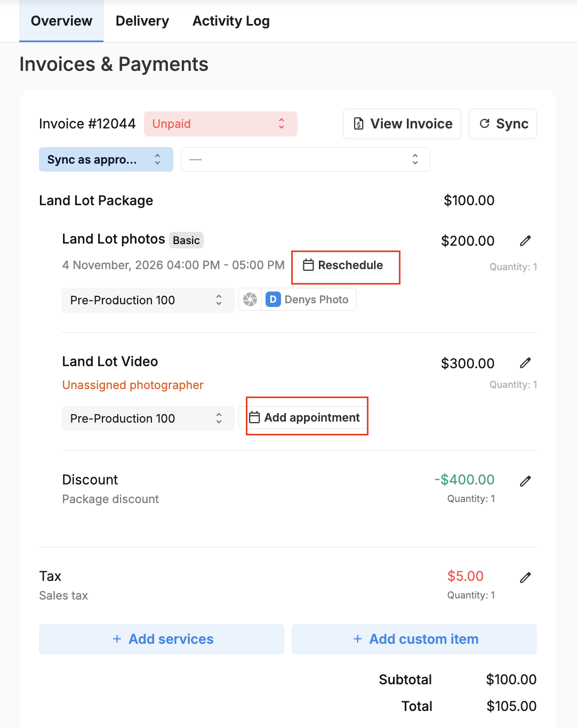Viewport: 577px width, 728px height.
Task: Edit the Sales tax row
Action: (525, 577)
